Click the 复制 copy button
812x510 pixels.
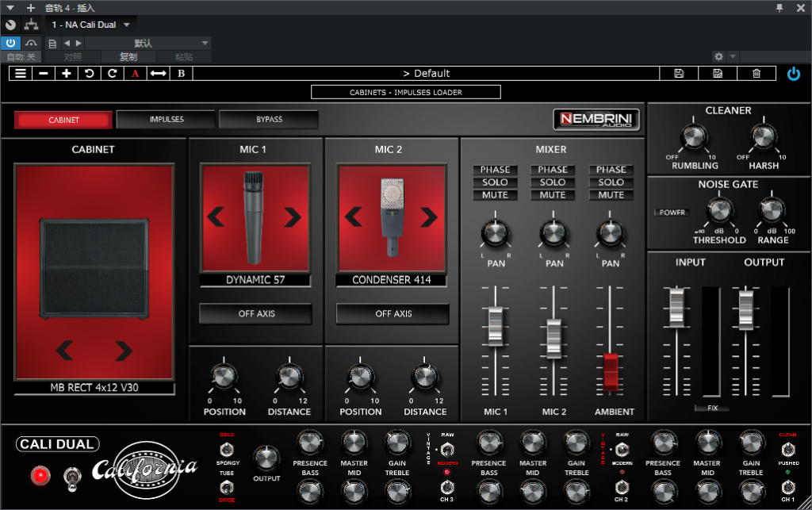(128, 57)
